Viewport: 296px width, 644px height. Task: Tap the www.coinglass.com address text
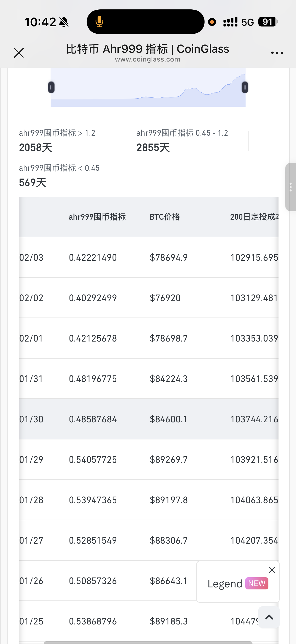pos(148,60)
